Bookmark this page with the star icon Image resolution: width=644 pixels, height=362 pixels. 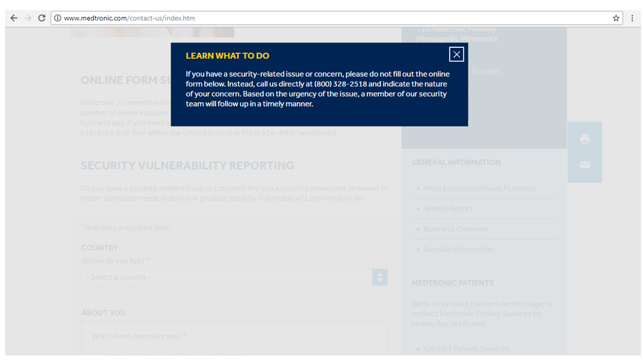(x=616, y=18)
